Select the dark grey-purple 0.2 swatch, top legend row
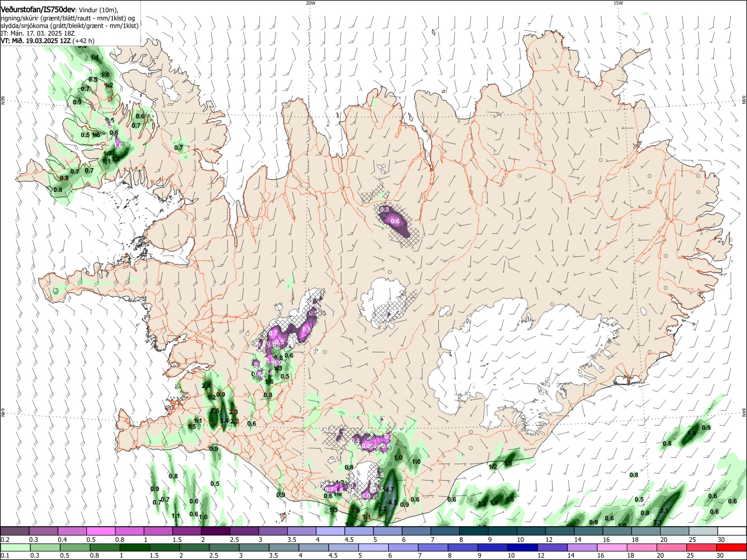 pos(15,531)
